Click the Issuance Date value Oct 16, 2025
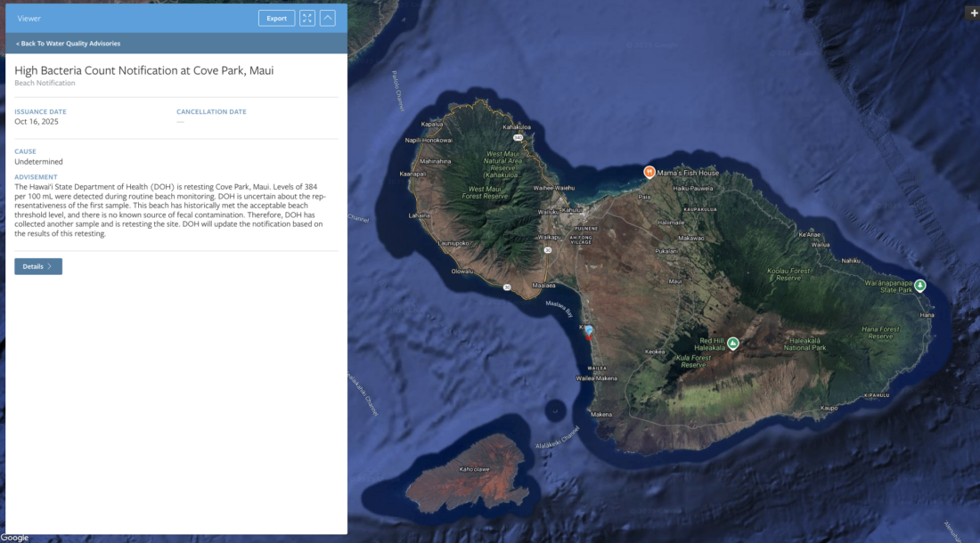The width and height of the screenshot is (980, 543). [37, 121]
